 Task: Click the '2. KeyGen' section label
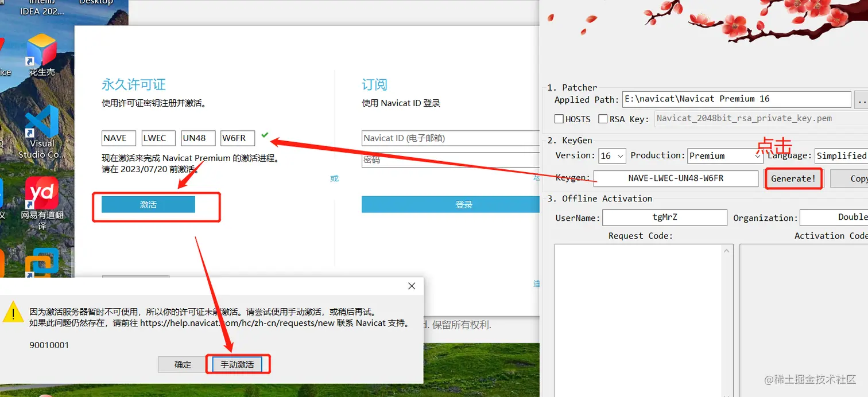click(569, 140)
